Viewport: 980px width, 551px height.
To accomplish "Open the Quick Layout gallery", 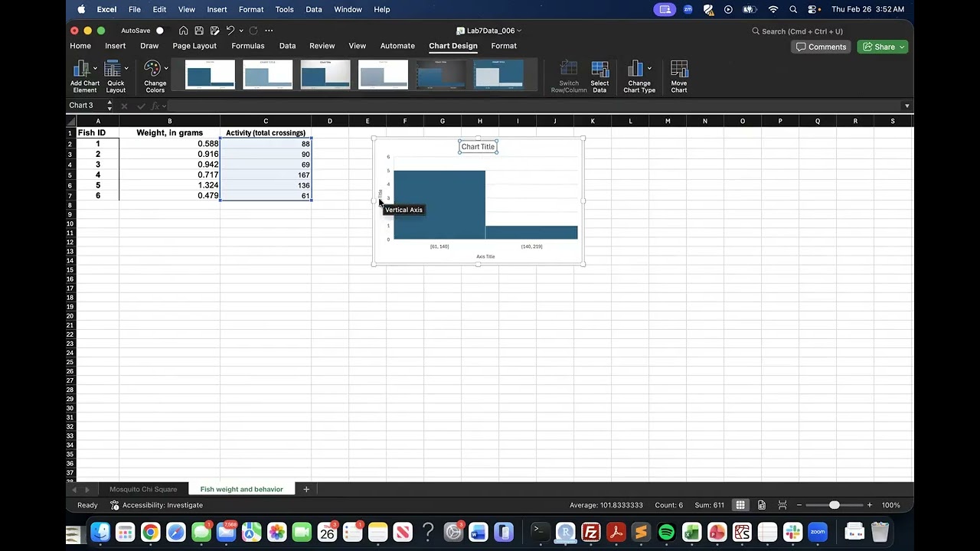I will (x=116, y=77).
